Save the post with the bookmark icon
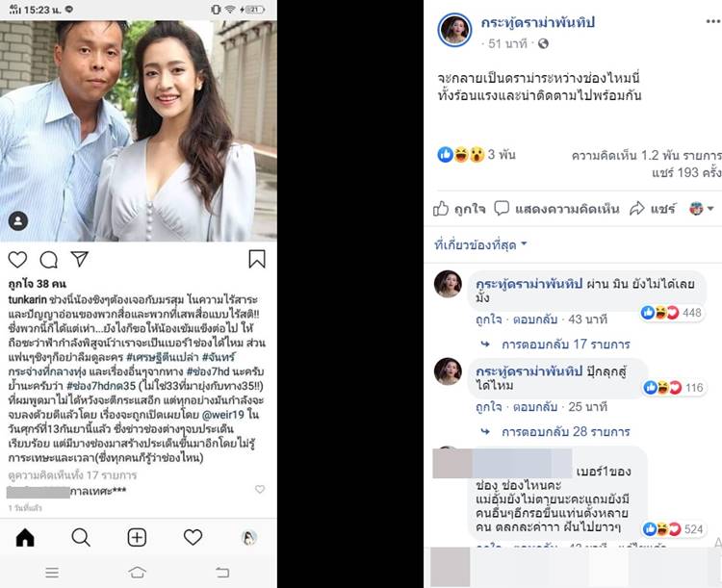The image size is (722, 588). tap(257, 259)
